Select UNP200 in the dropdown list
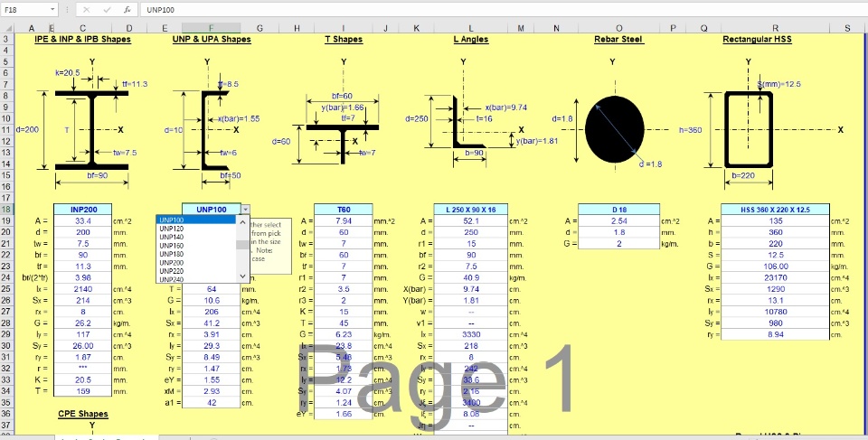Viewport: 868px width, 440px height. [196, 262]
